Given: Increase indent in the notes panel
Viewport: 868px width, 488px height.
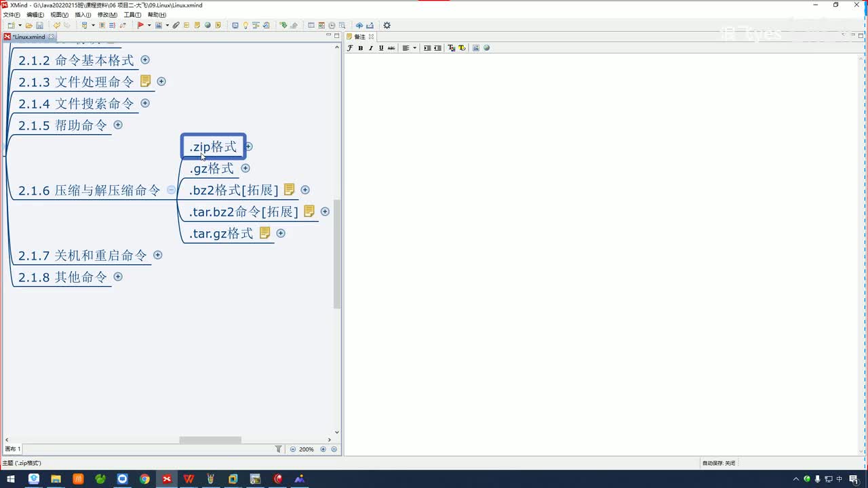Looking at the screenshot, I should (x=427, y=48).
